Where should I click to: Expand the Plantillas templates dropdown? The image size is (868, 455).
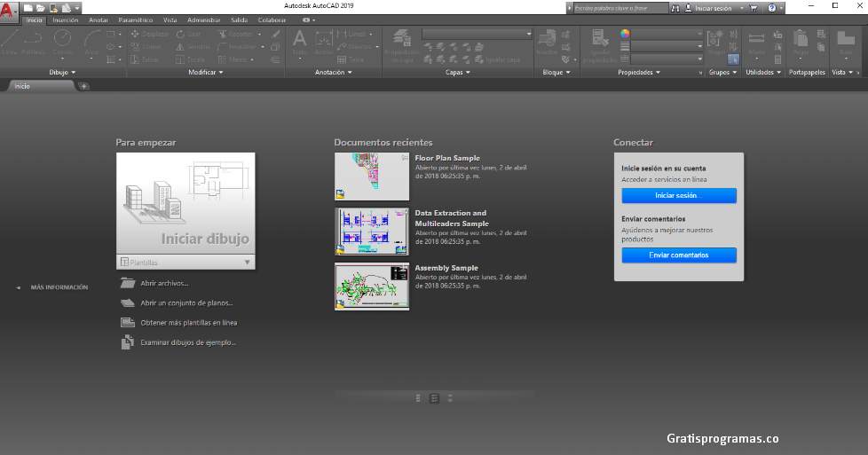pos(247,263)
